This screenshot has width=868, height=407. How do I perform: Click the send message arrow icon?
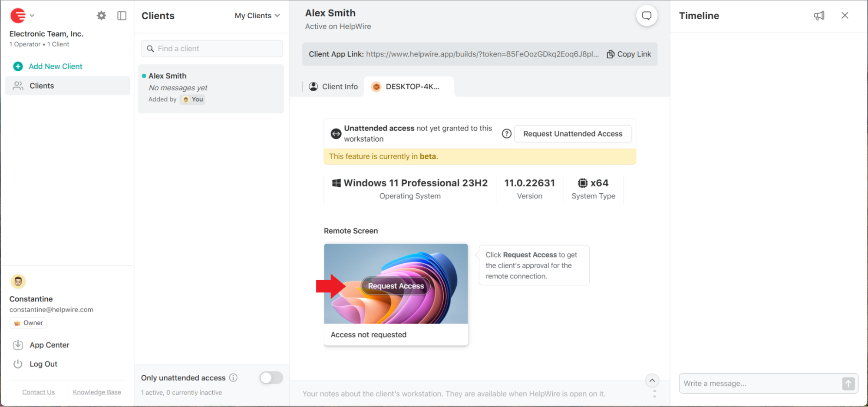tap(848, 384)
